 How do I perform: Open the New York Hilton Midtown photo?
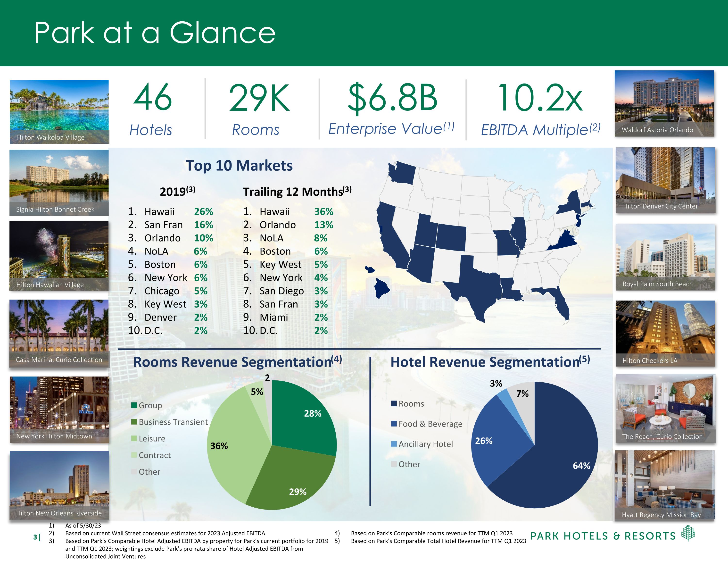tap(59, 410)
